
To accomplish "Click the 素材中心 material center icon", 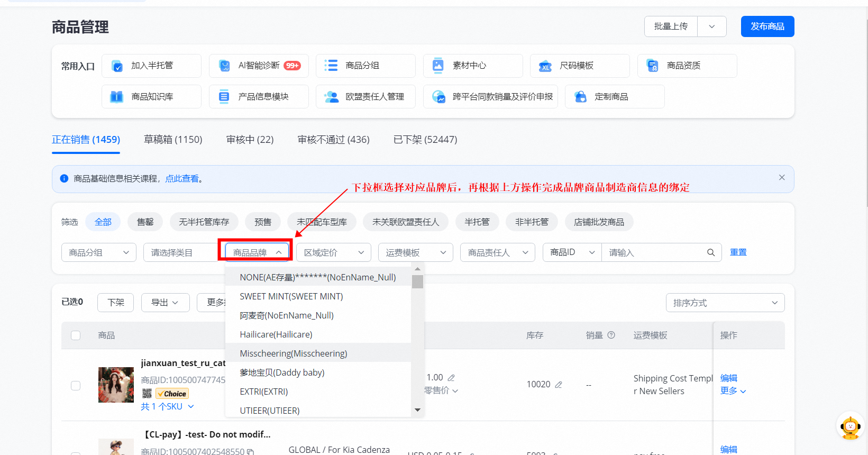I will [438, 66].
